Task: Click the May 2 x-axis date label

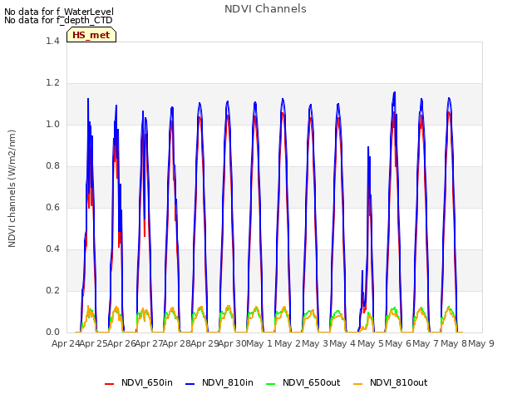Action: click(288, 343)
